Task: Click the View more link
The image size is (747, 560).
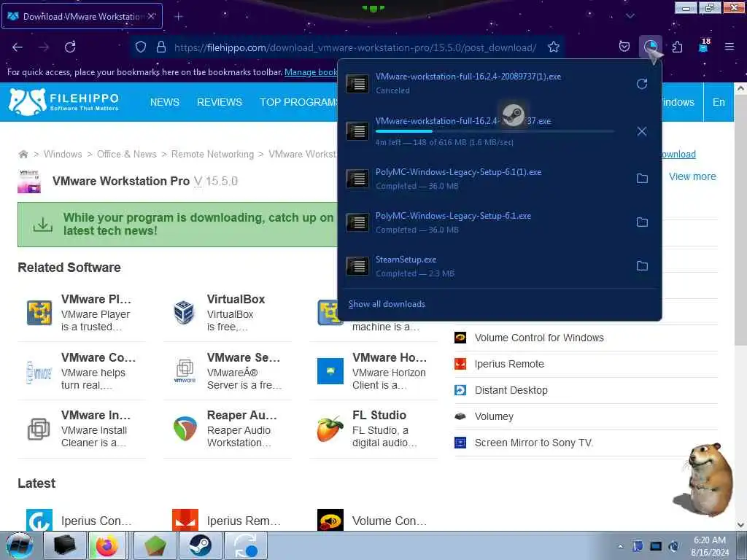Action: (x=692, y=176)
